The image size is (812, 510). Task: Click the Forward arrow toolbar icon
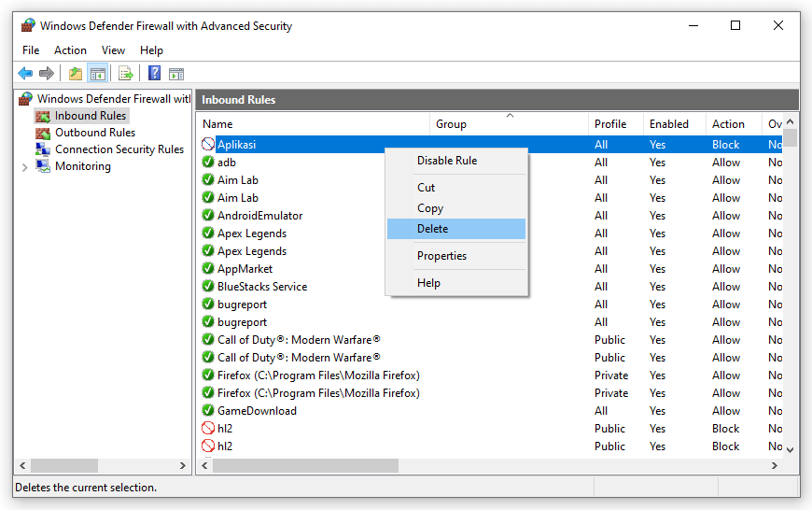pyautogui.click(x=47, y=73)
